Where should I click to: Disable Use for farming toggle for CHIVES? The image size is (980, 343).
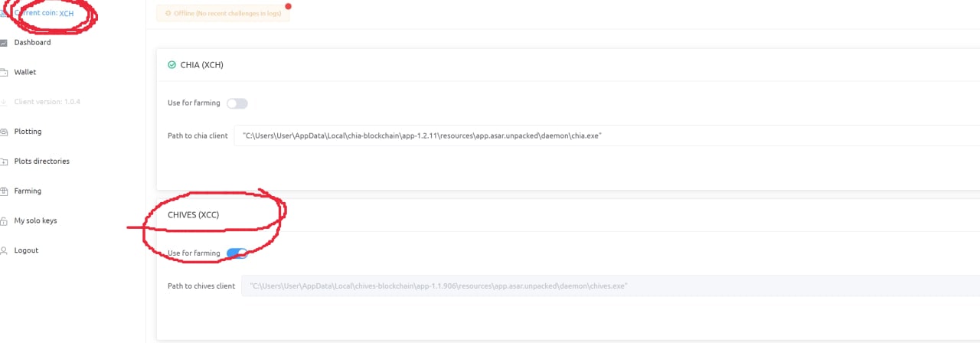coord(237,253)
